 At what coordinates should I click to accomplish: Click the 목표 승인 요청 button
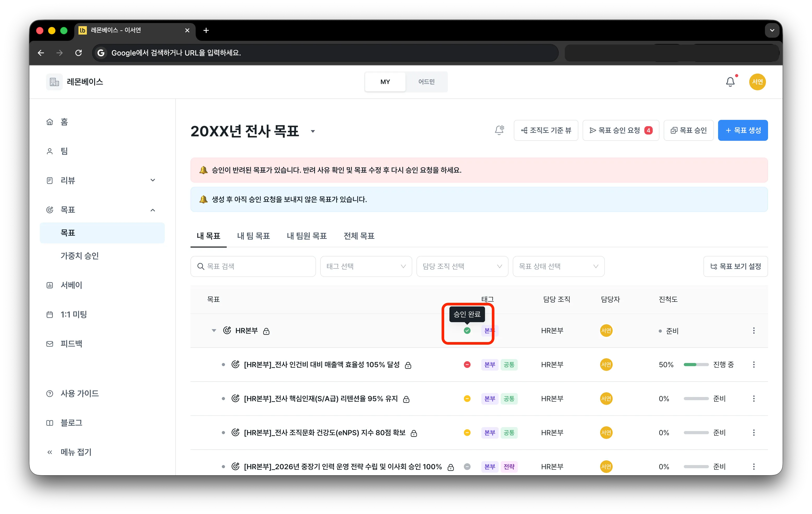coord(621,130)
